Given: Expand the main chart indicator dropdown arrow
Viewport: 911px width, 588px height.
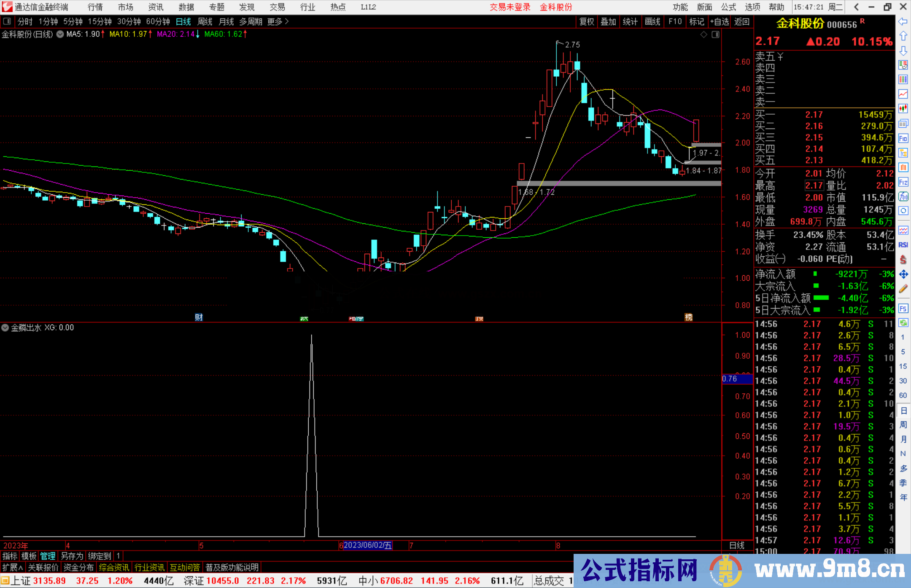Looking at the screenshot, I should [x=60, y=35].
